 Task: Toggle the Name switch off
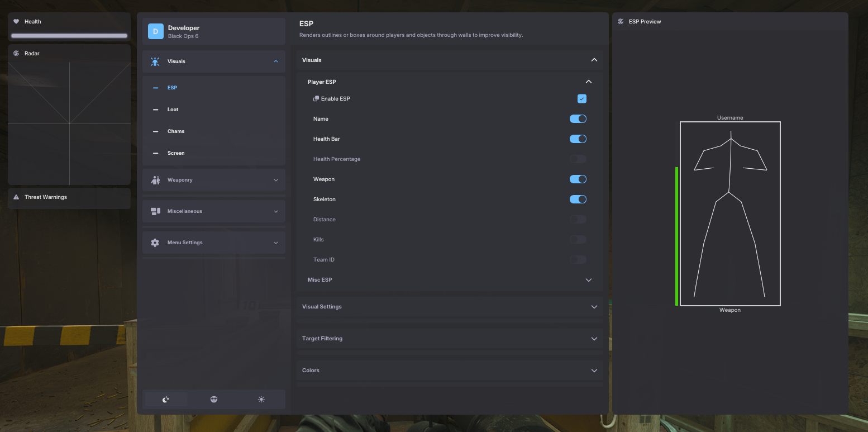(x=578, y=119)
